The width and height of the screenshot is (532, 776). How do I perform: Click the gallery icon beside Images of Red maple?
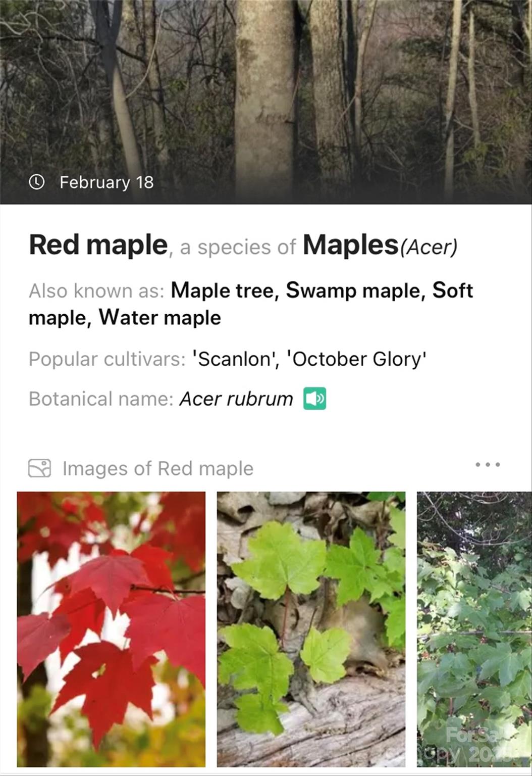pyautogui.click(x=39, y=468)
